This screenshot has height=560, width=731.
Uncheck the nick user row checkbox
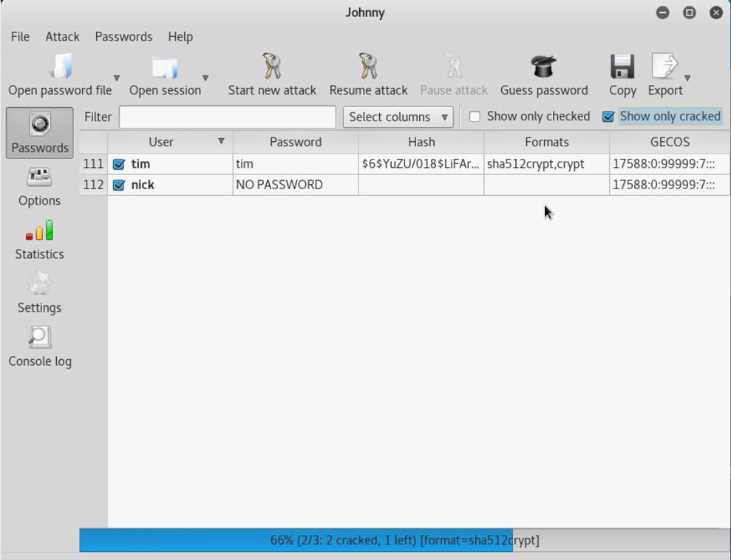tap(119, 185)
